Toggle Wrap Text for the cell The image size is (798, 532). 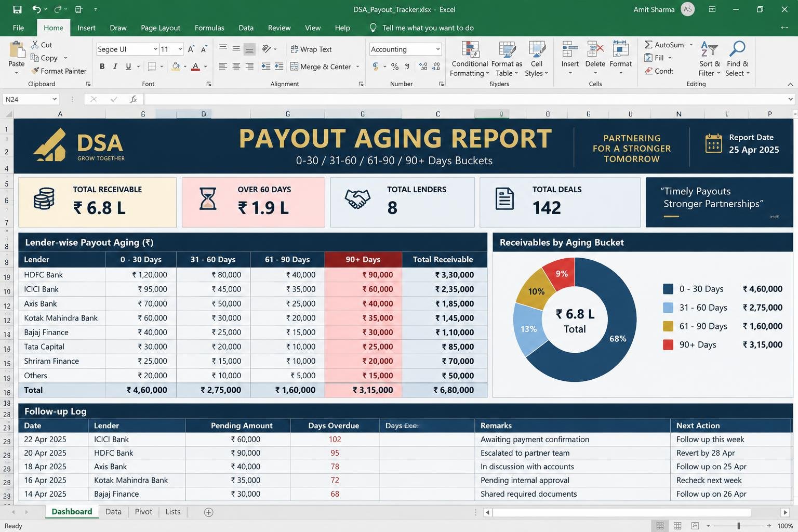click(x=311, y=49)
